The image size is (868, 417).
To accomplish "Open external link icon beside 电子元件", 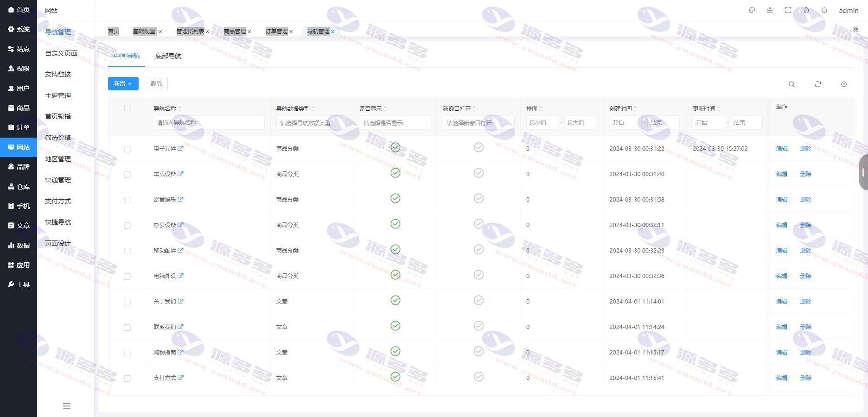I will (181, 148).
